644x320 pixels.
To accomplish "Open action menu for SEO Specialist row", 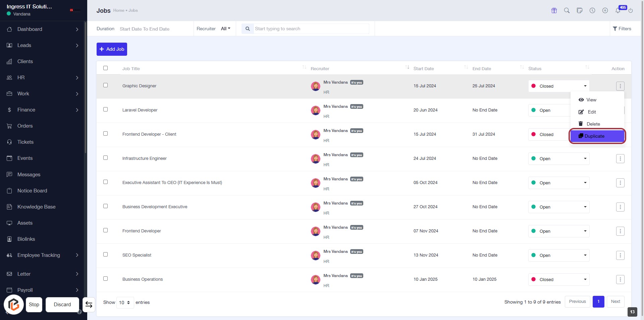I will click(620, 255).
